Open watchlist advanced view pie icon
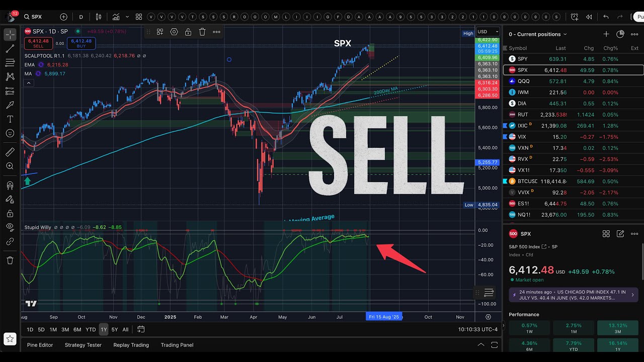The image size is (644, 362). pyautogui.click(x=620, y=34)
